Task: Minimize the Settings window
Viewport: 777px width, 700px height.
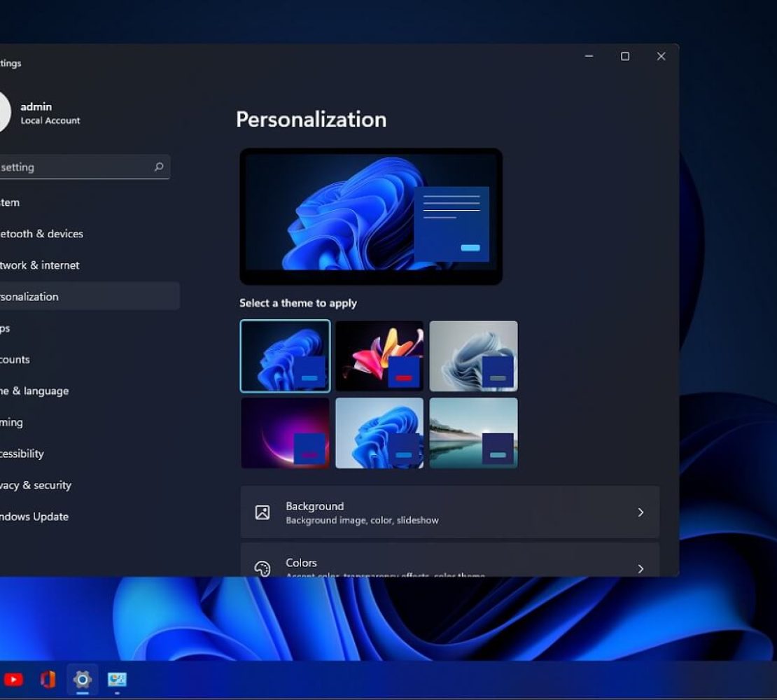Action: coord(589,56)
